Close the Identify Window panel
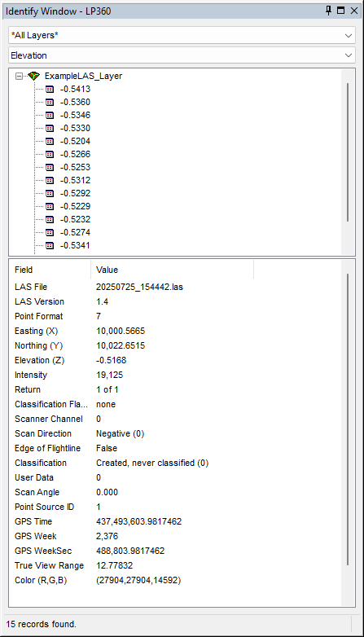 tap(353, 11)
